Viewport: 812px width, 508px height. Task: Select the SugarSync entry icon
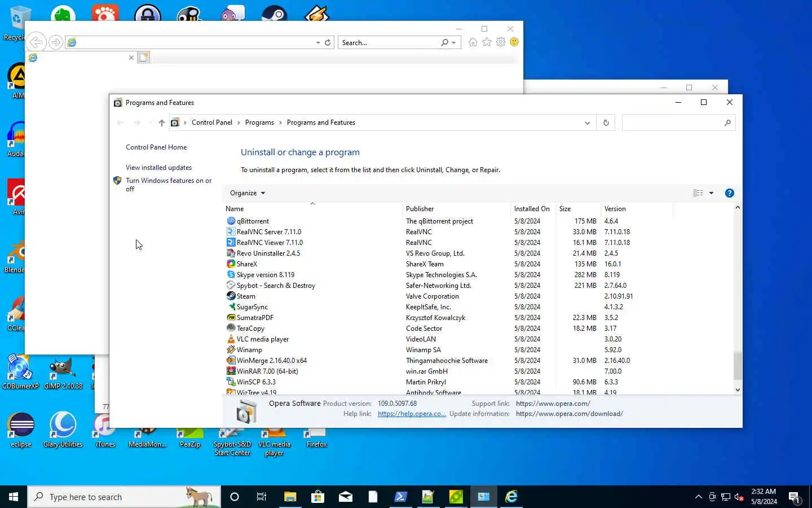coord(231,307)
